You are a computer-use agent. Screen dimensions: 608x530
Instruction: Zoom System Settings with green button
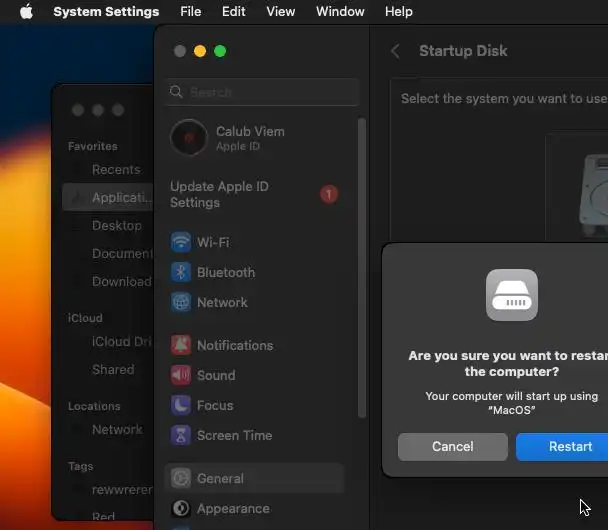pyautogui.click(x=220, y=51)
